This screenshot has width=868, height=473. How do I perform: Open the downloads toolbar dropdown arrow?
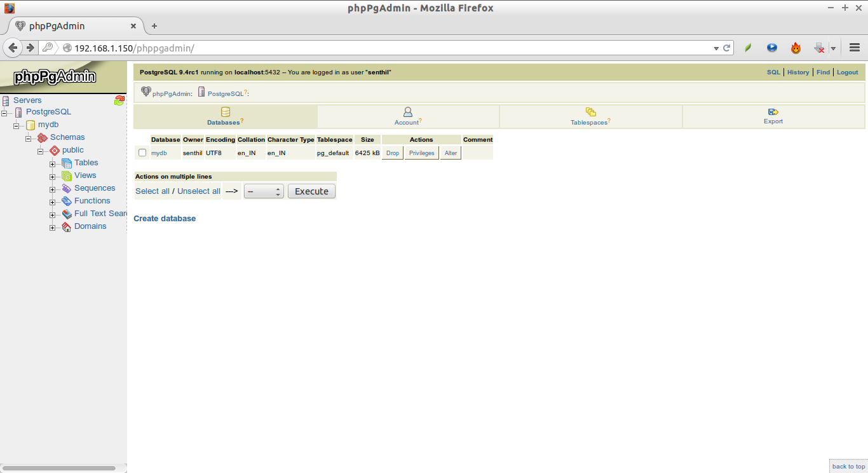pos(833,48)
